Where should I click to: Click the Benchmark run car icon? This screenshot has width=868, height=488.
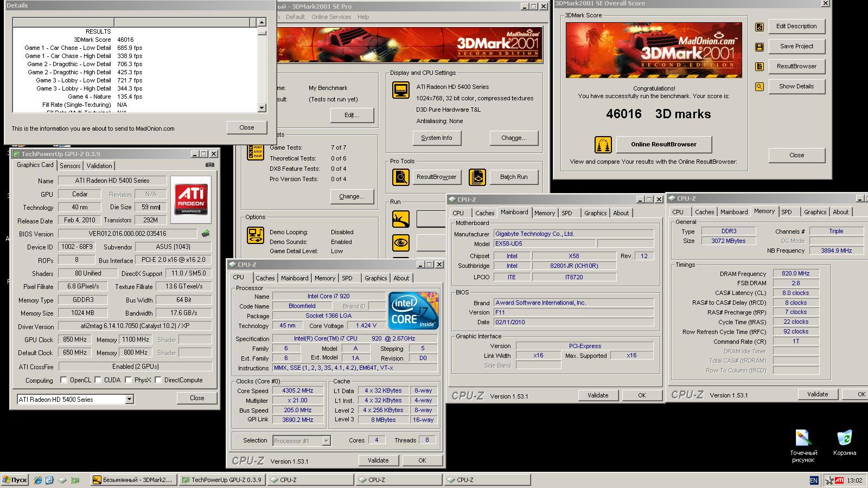pos(401,219)
